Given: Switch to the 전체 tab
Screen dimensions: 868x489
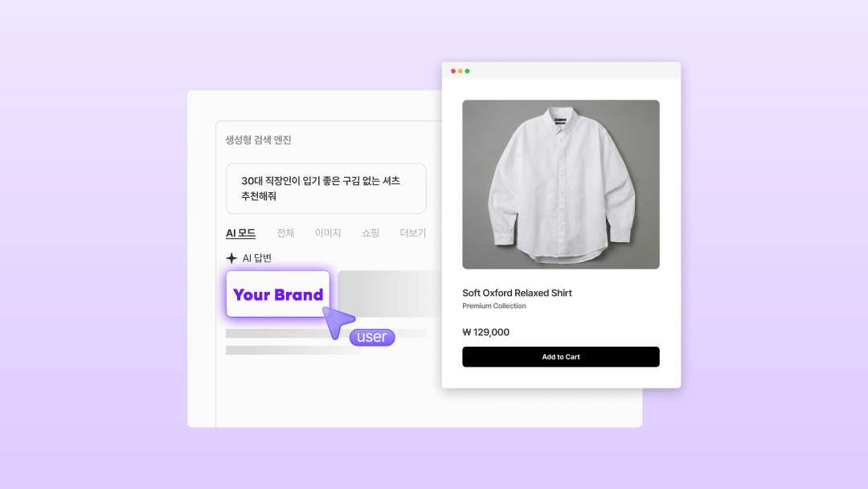Looking at the screenshot, I should [285, 233].
